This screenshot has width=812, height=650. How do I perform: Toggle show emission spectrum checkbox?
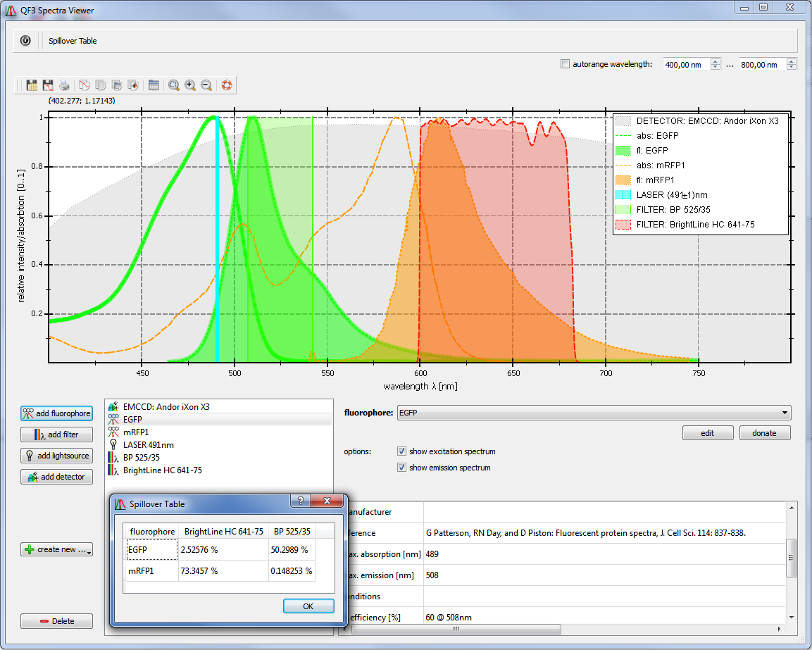click(x=401, y=467)
